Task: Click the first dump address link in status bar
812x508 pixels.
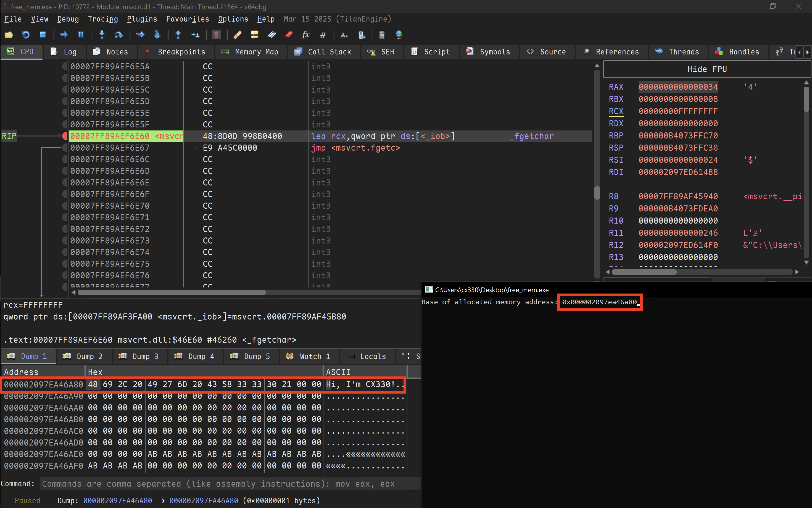Action: point(117,501)
